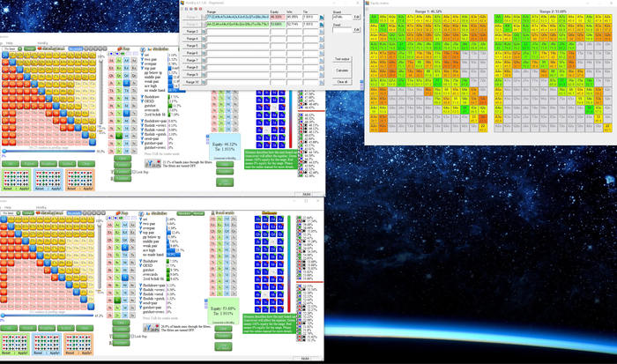Open Help menu in lower Flopzilla window

pos(8,207)
